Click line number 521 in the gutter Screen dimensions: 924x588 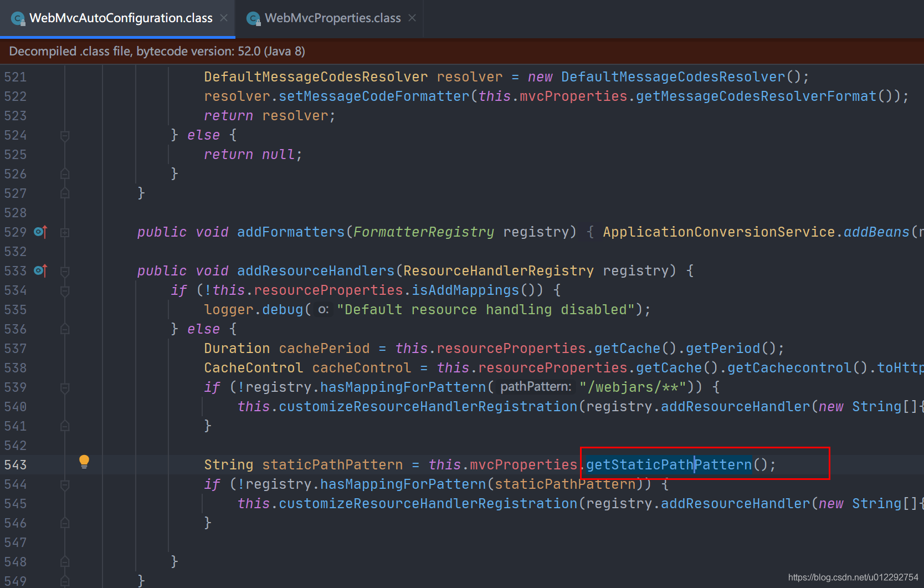[16, 77]
